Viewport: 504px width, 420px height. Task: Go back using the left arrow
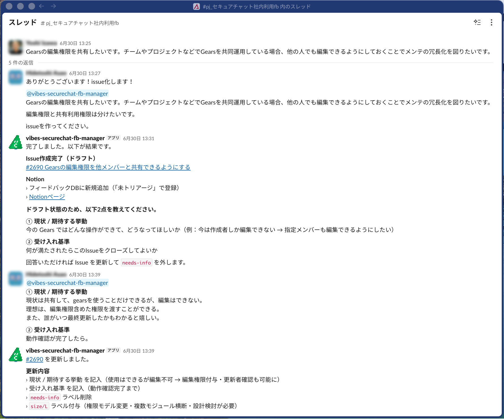click(42, 6)
